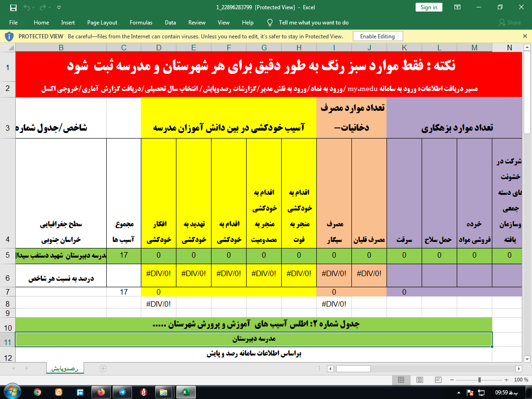
Task: Click Enable Editing button
Action: pos(377,36)
